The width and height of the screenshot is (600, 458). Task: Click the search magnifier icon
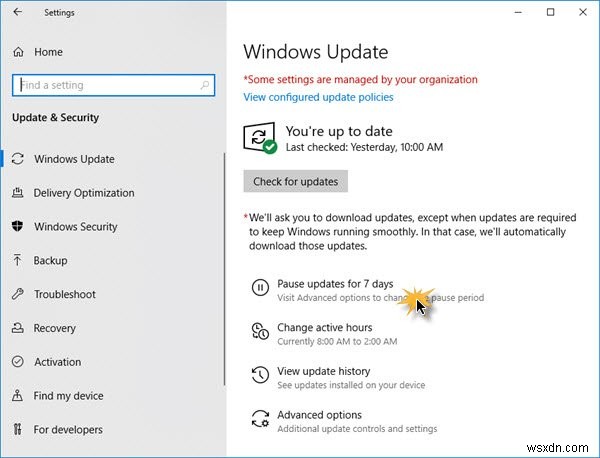(205, 85)
